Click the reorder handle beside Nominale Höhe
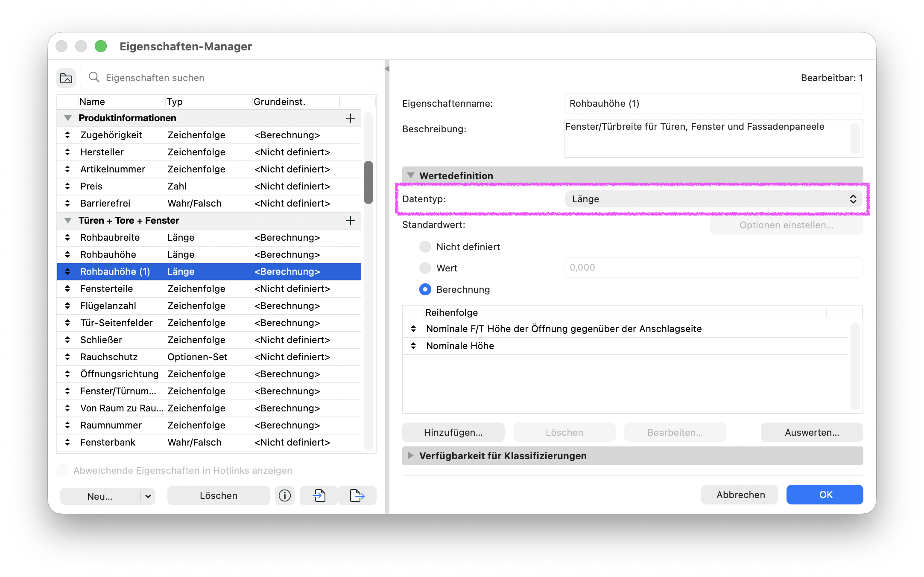Image resolution: width=924 pixels, height=577 pixels. pyautogui.click(x=413, y=346)
